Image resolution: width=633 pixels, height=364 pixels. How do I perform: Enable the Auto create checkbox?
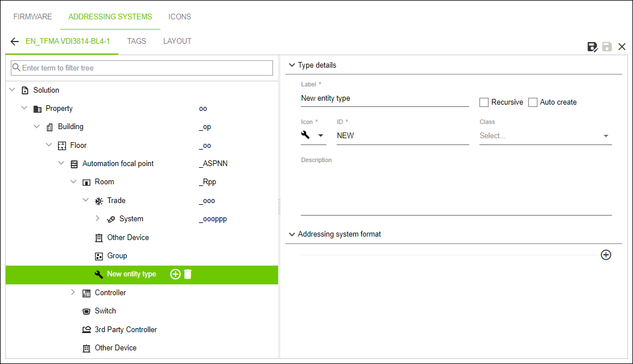point(533,102)
